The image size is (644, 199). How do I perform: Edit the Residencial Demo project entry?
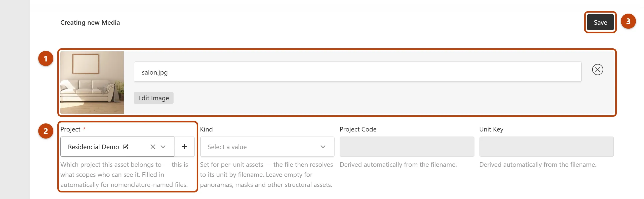point(125,147)
